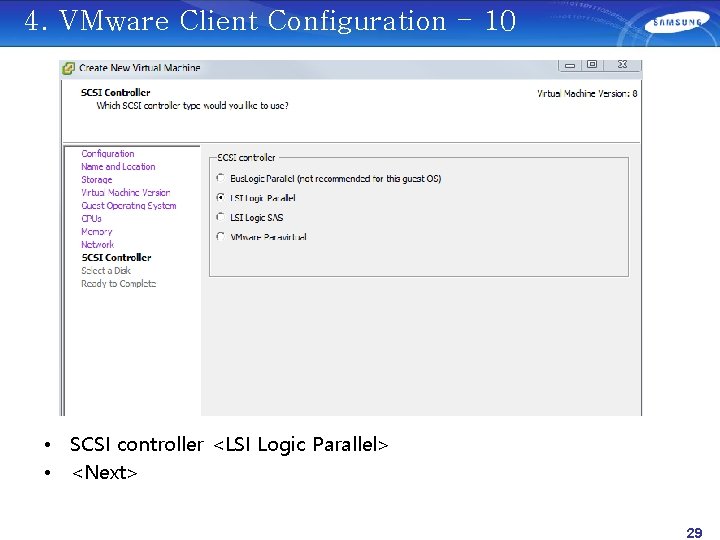Go to the CPUs step

(91, 218)
